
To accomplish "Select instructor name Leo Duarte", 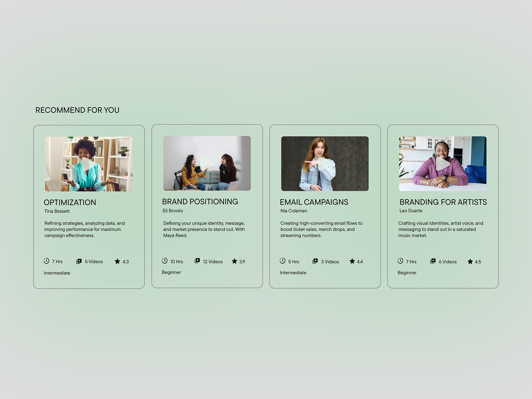I will 411,211.
